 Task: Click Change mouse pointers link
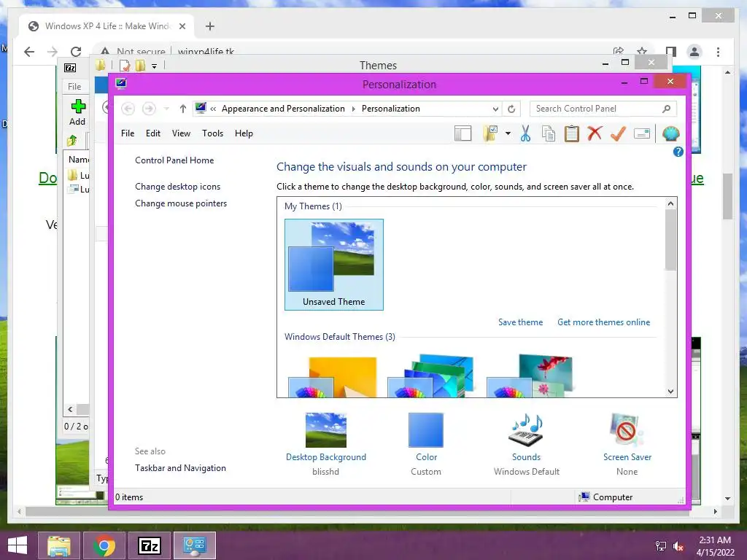181,203
